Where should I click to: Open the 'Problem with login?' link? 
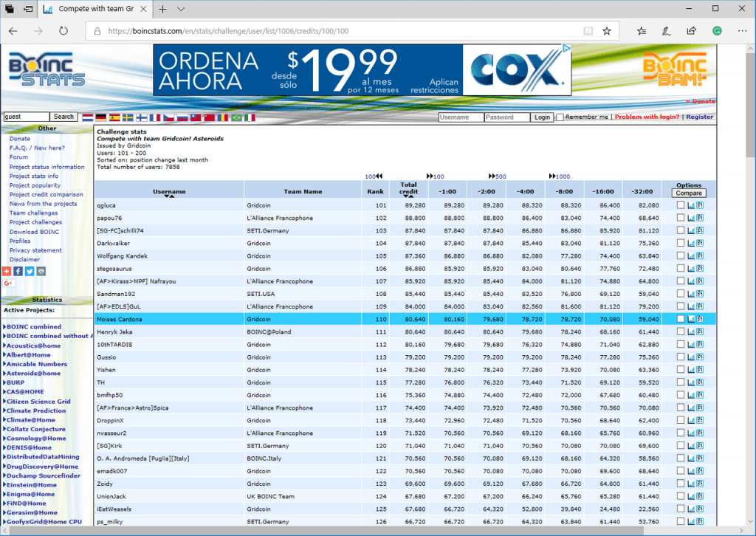647,117
